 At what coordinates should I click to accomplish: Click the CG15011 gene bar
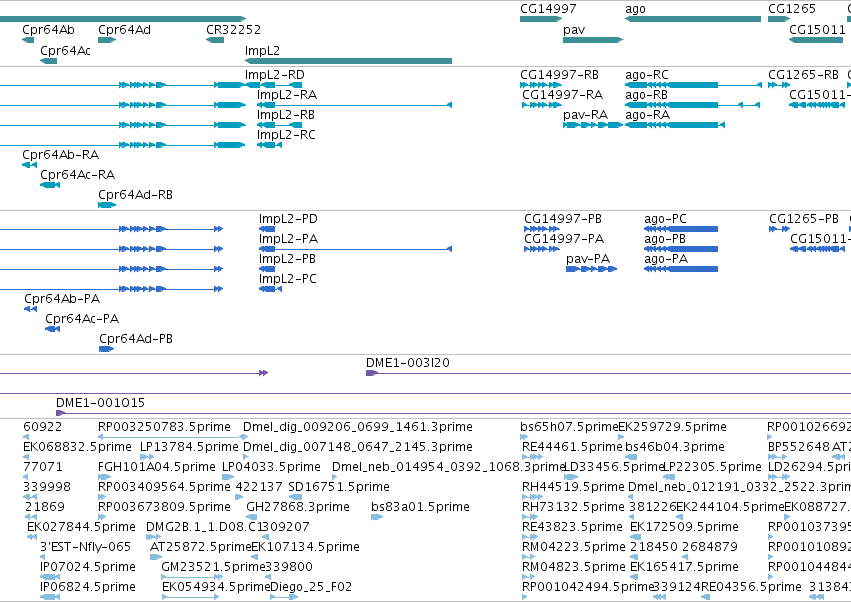coord(816,40)
